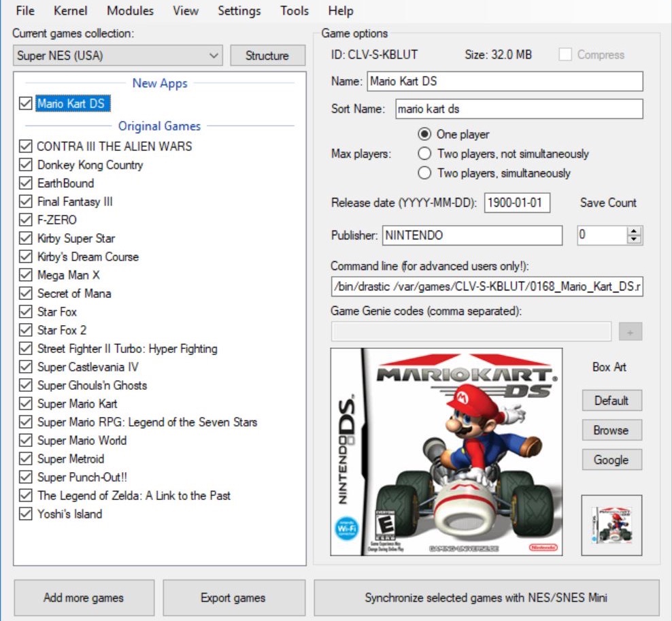Select Super Mario World in the list

coord(82,441)
